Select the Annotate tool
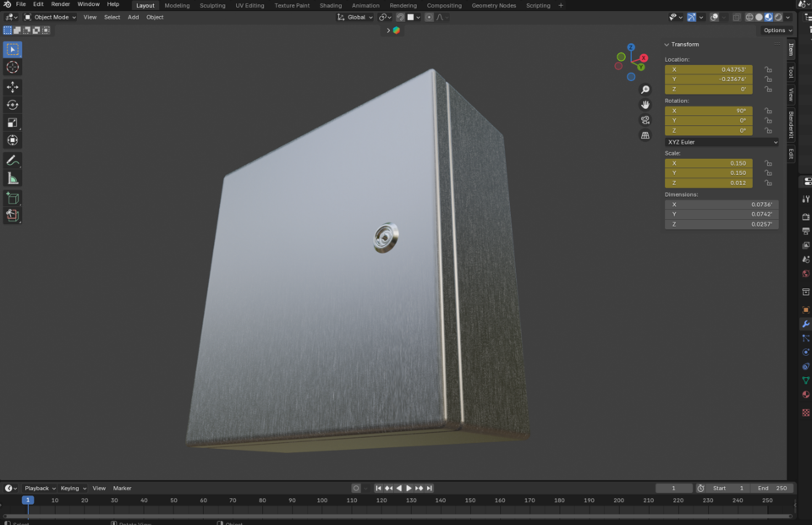 12,160
